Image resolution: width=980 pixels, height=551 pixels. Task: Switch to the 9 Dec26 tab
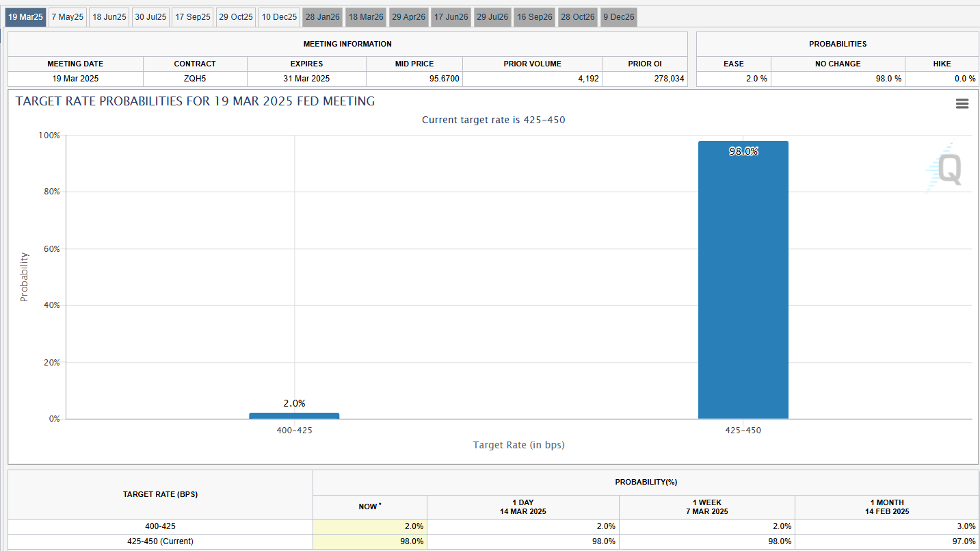[618, 17]
